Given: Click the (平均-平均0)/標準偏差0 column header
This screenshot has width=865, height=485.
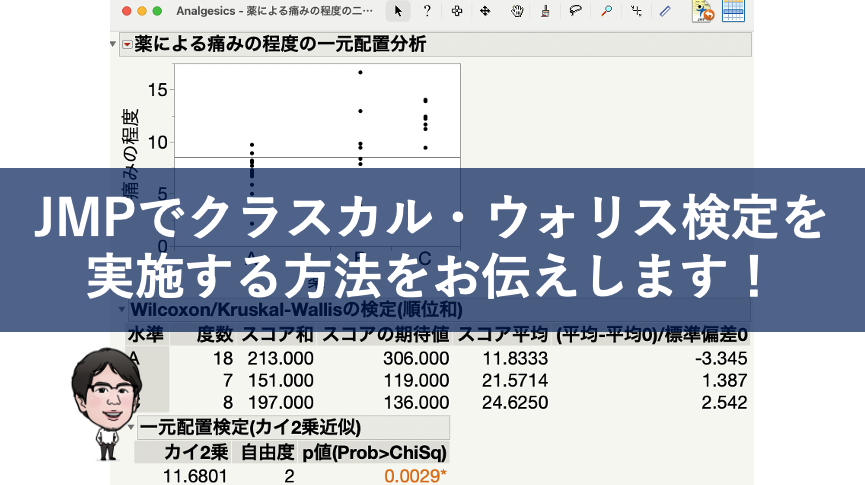Looking at the screenshot, I should [652, 335].
